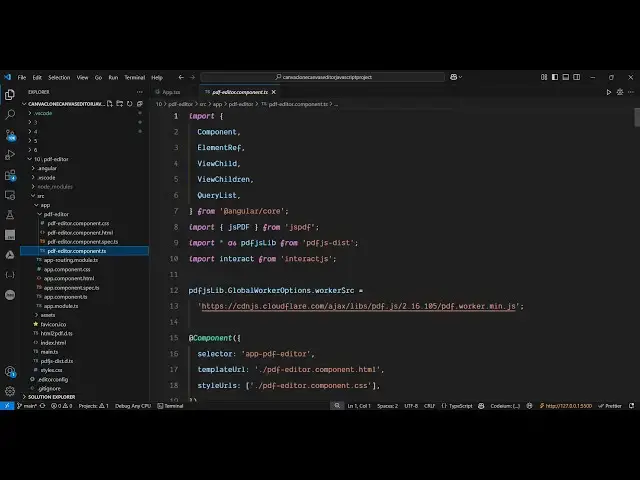This screenshot has width=640, height=480.
Task: Open the Help menu
Action: 157,77
